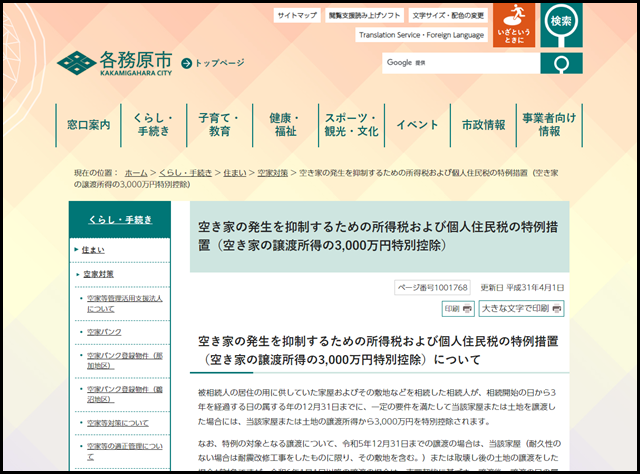This screenshot has width=640, height=474.
Task: Open the emergency 'いざというときに' icon
Action: [x=514, y=25]
